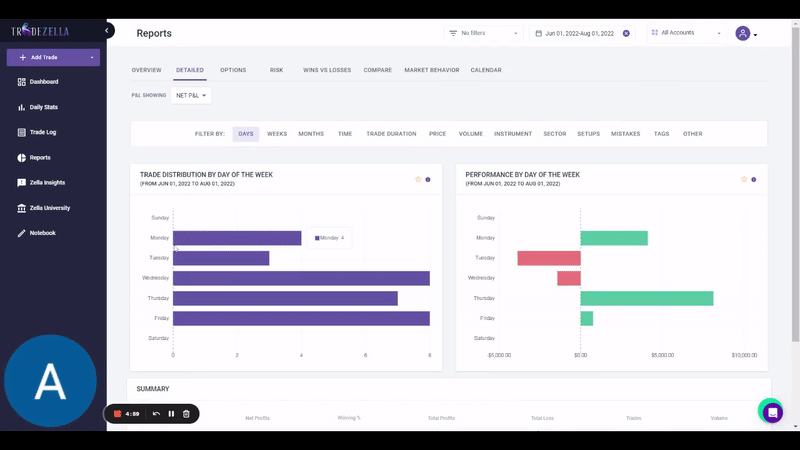This screenshot has width=800, height=450.
Task: Go to Trade Log in sidebar
Action: click(x=42, y=132)
